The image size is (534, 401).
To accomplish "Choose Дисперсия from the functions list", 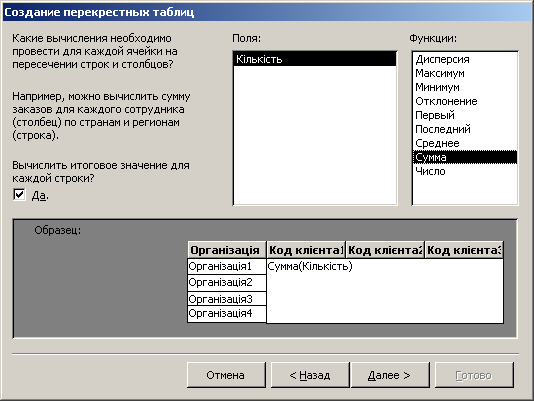I will pyautogui.click(x=465, y=59).
